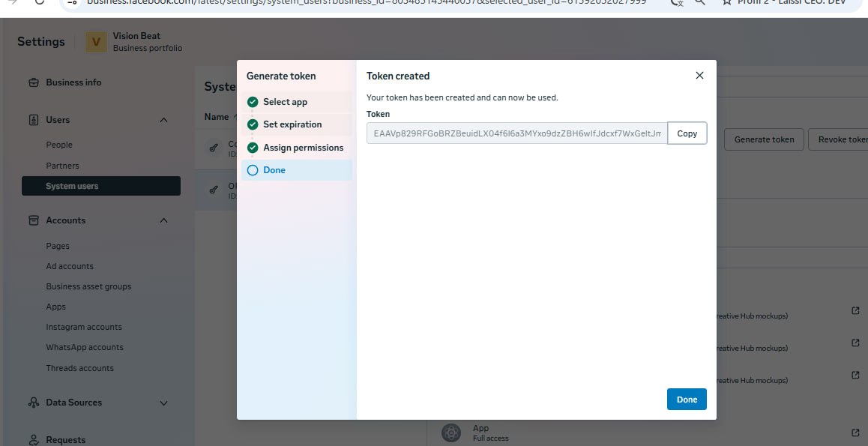868x446 pixels.
Task: Go to the Select app step
Action: click(x=297, y=102)
